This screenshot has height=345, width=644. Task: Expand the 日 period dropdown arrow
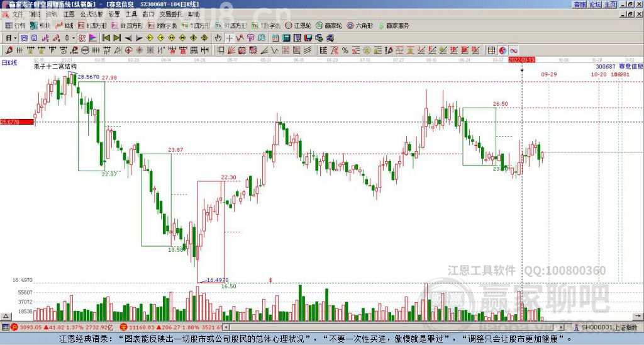(15, 38)
